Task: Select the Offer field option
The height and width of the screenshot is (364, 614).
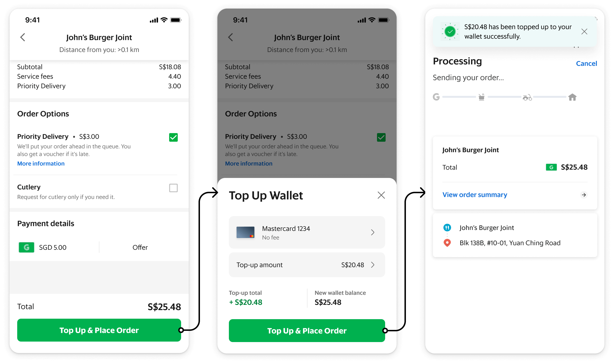Action: [140, 247]
